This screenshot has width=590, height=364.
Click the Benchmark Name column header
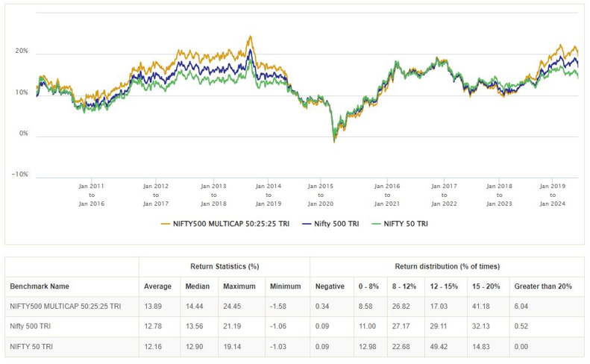tap(40, 286)
